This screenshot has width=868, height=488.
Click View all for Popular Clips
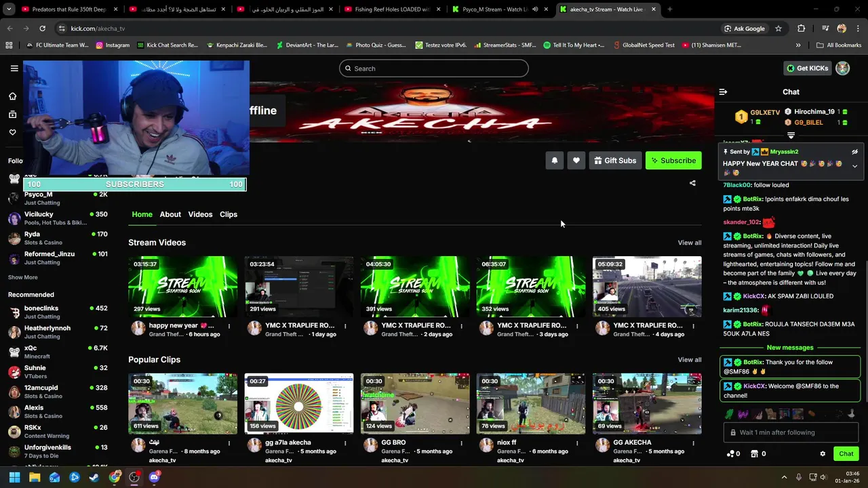690,360
